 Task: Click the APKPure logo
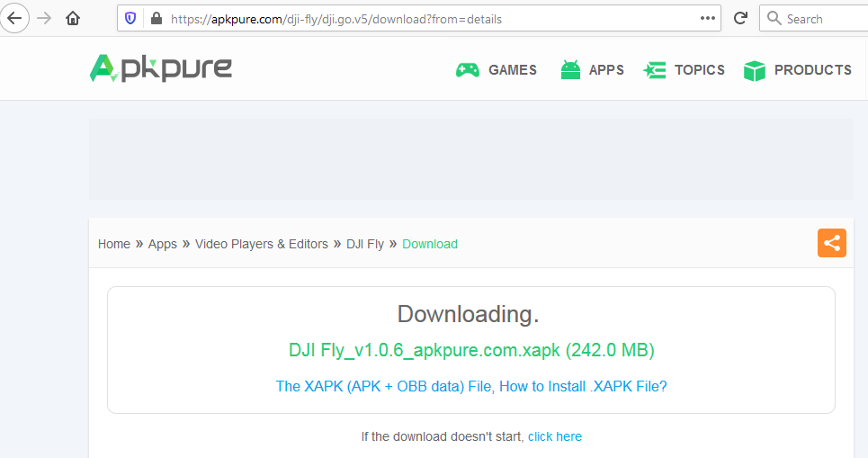point(160,68)
